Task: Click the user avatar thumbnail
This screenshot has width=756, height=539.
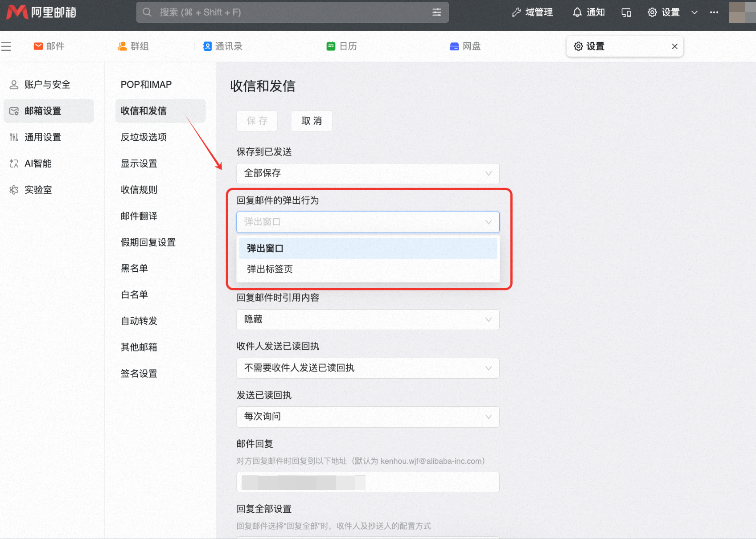Action: click(x=742, y=12)
